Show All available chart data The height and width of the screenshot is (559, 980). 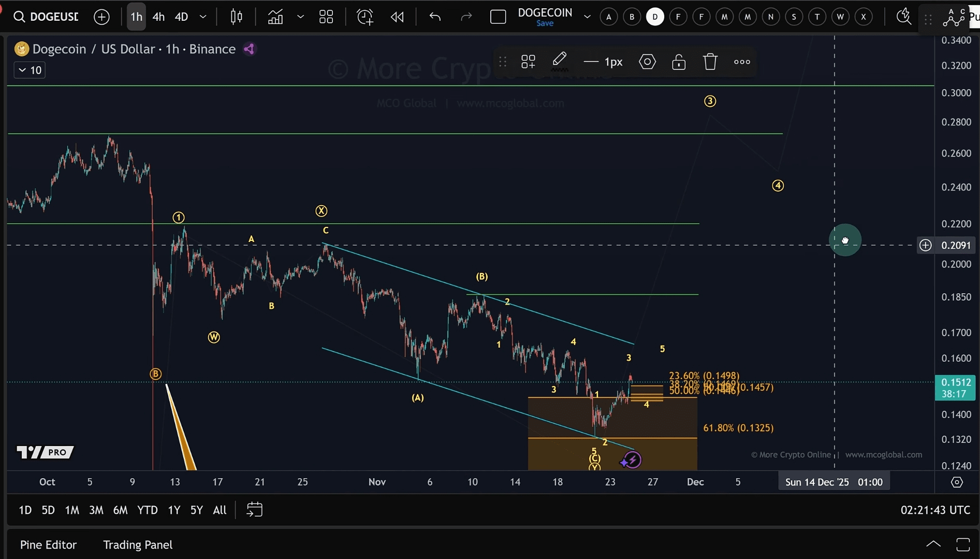click(x=220, y=510)
